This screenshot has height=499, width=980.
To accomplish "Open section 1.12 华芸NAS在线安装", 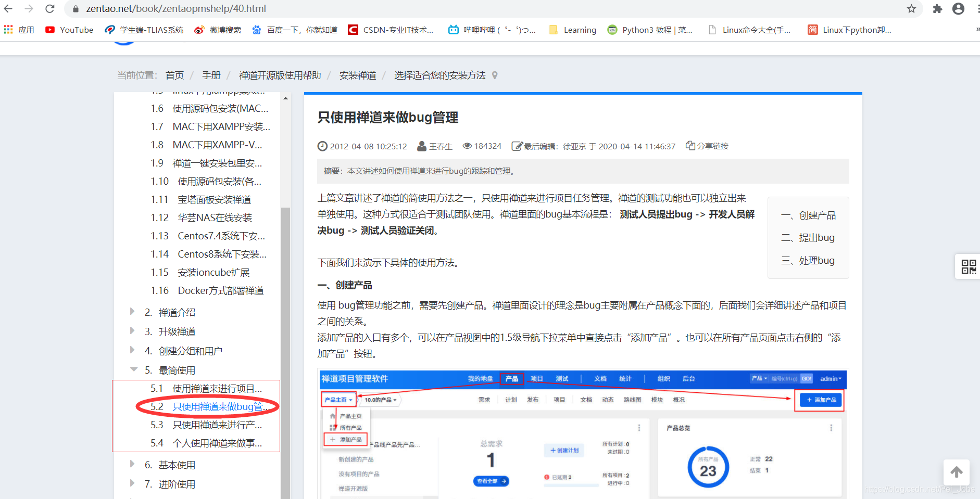I will coord(202,218).
